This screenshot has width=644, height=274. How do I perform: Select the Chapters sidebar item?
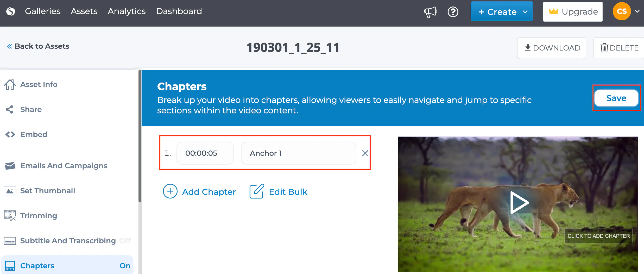(67, 265)
